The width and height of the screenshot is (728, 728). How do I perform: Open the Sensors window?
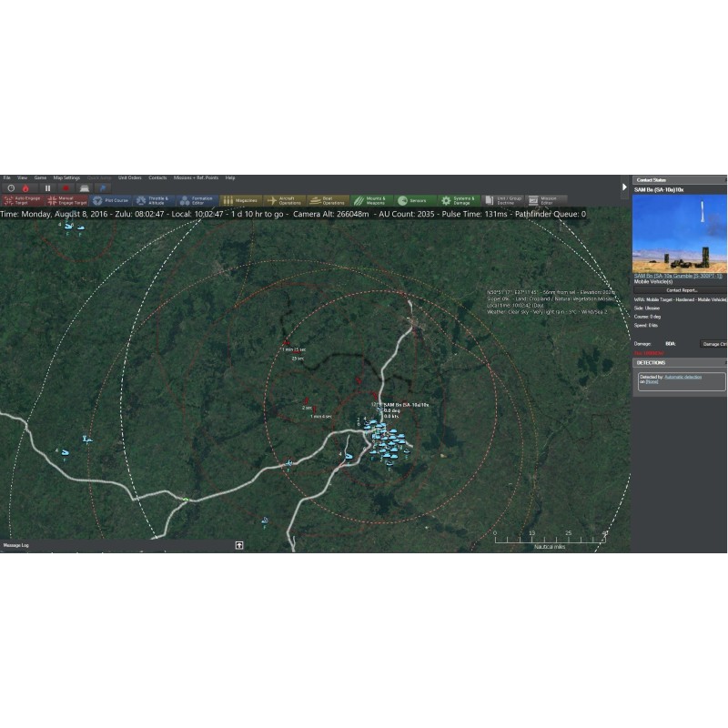pos(414,200)
